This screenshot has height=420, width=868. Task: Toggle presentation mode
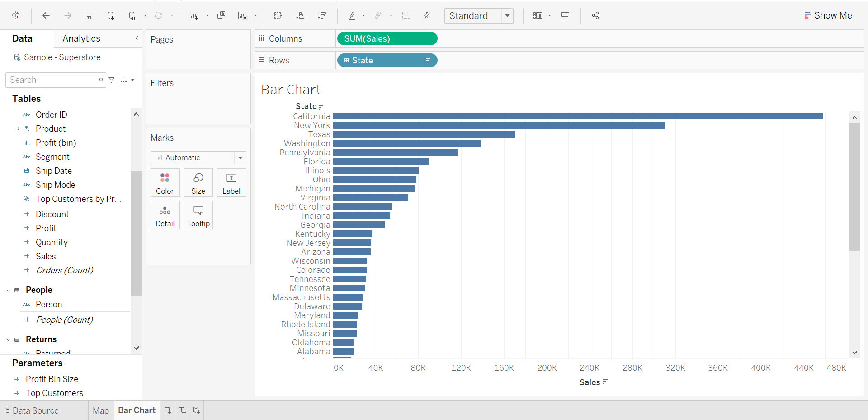tap(565, 15)
